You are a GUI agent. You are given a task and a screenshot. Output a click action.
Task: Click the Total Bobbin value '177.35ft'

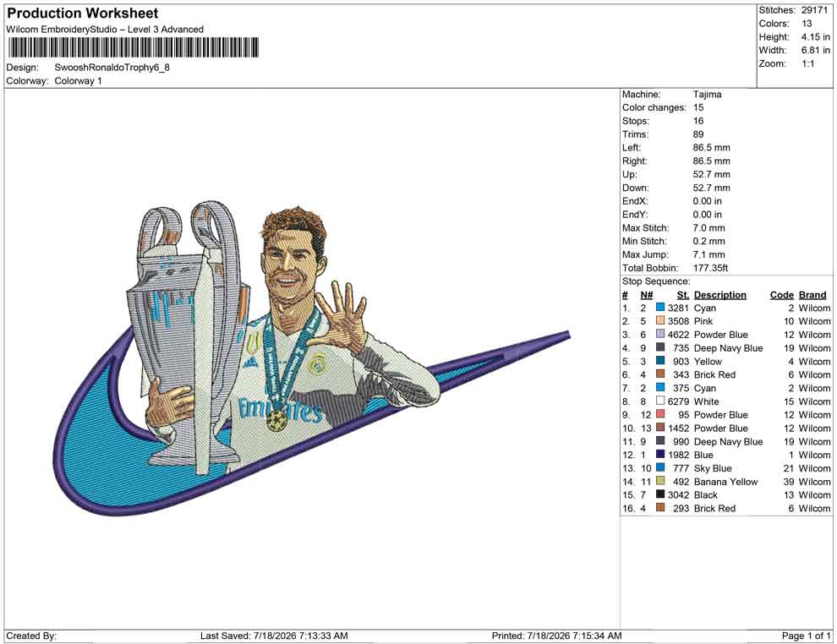point(710,268)
